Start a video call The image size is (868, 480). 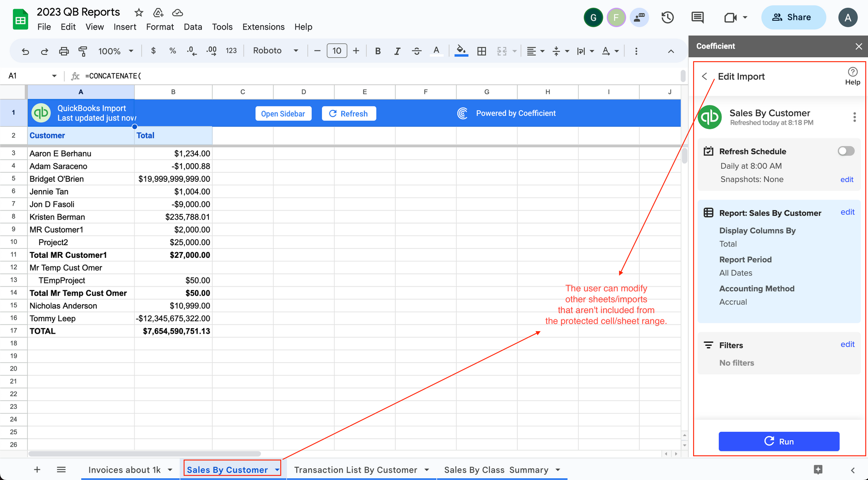(731, 17)
